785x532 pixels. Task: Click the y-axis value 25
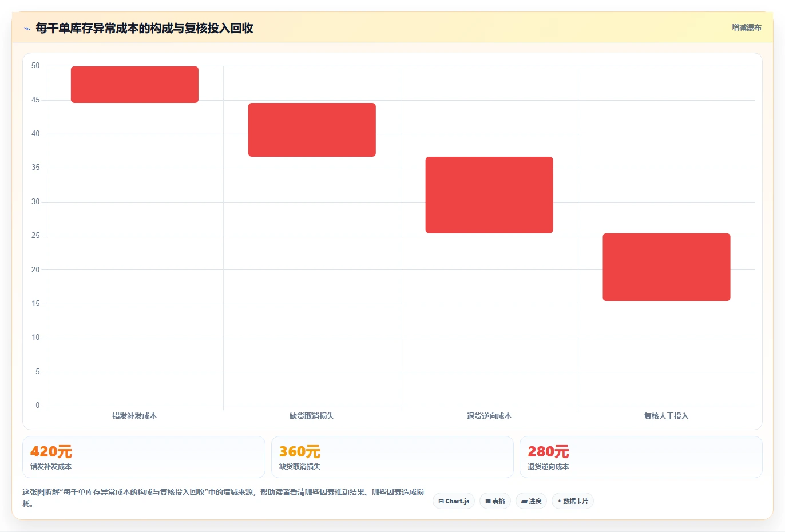pos(35,236)
